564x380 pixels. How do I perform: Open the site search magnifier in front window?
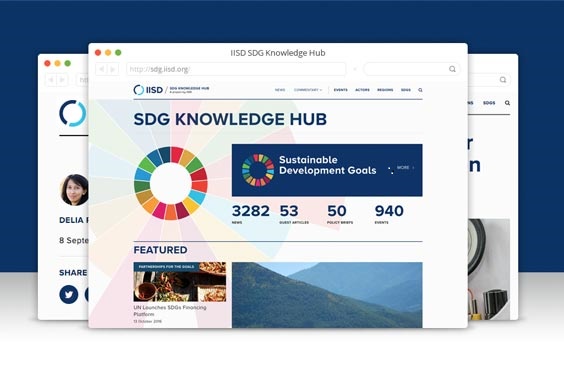420,90
